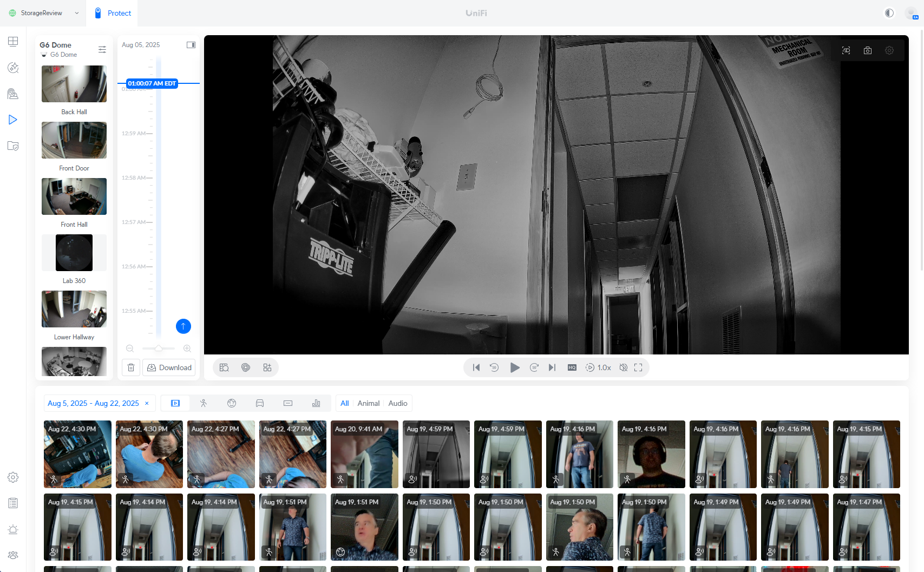The image size is (924, 572).
Task: Skip forward ten seconds
Action: (x=534, y=367)
